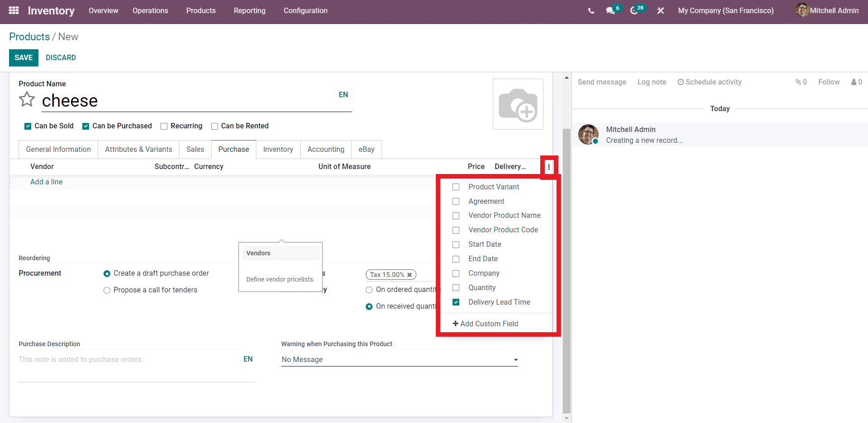Go to Inventory Overview
This screenshot has height=423, width=868.
coord(104,10)
